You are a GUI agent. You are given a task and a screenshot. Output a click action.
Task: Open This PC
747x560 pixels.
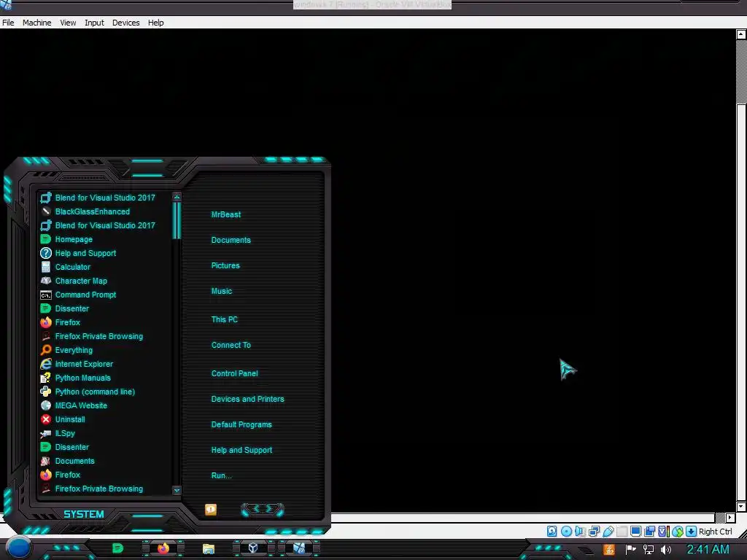[x=225, y=319]
